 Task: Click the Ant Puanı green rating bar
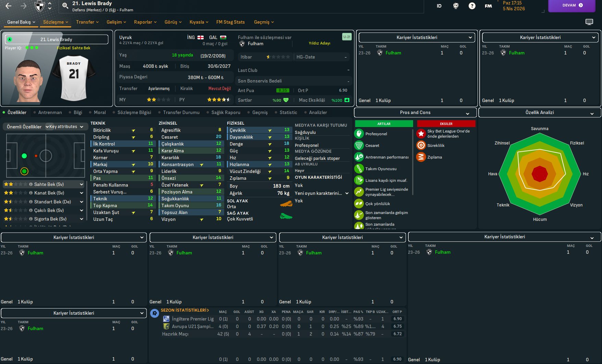coord(283,90)
